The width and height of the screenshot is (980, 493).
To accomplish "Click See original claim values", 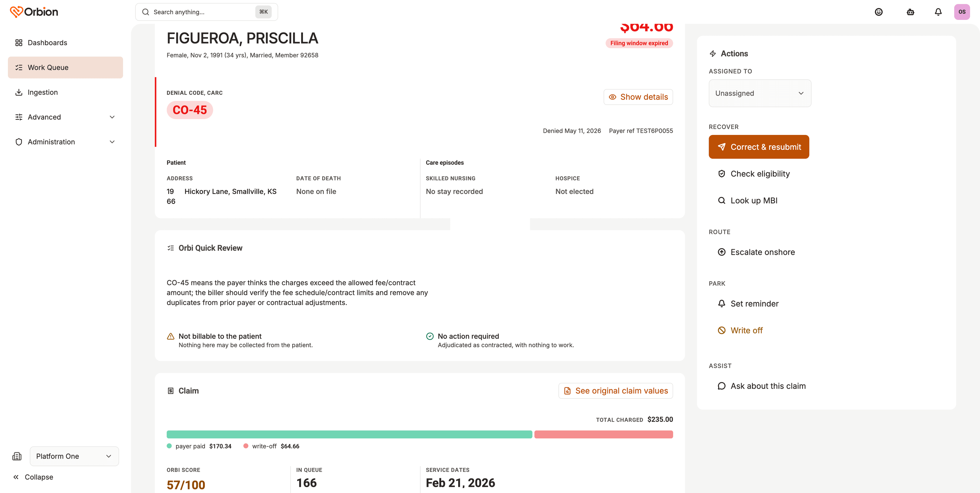I will tap(615, 391).
